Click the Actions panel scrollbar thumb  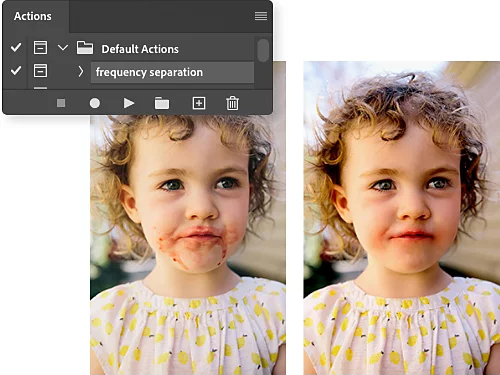point(263,50)
